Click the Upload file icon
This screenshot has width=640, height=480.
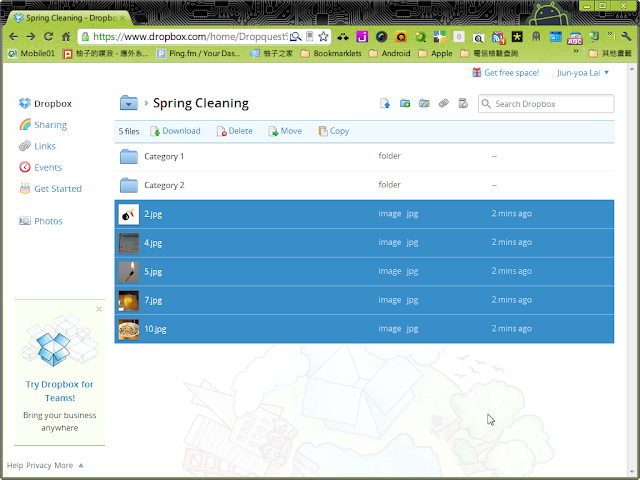[385, 104]
